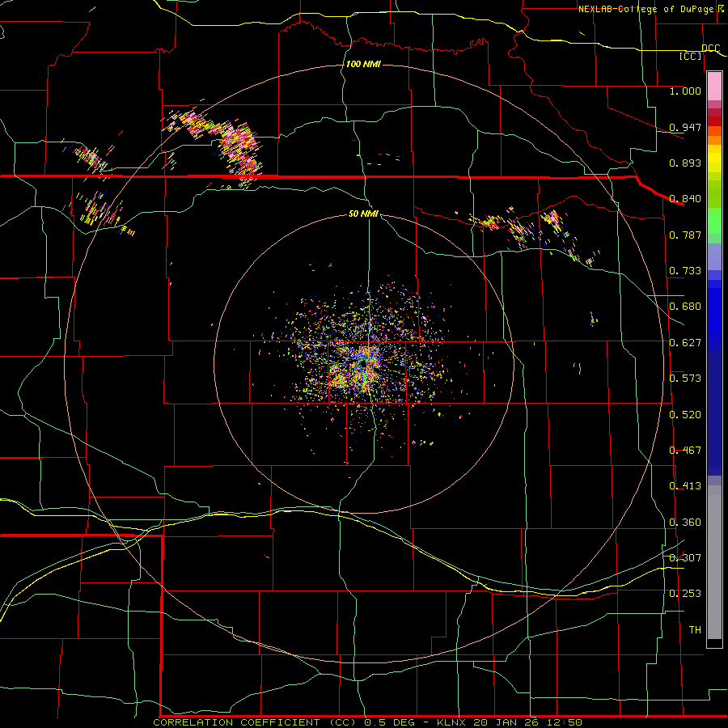Click the 20 JAN 26 date text
728x728 pixels.
click(x=505, y=722)
